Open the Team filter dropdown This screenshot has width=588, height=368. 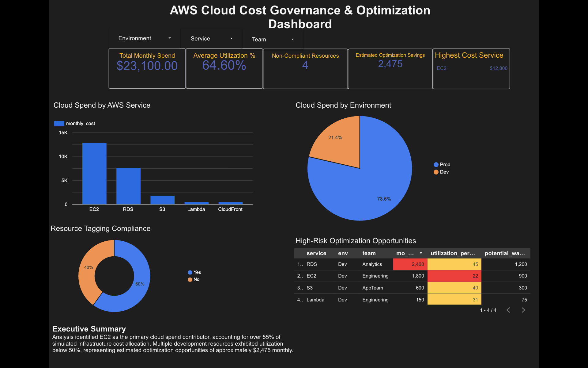pos(273,39)
